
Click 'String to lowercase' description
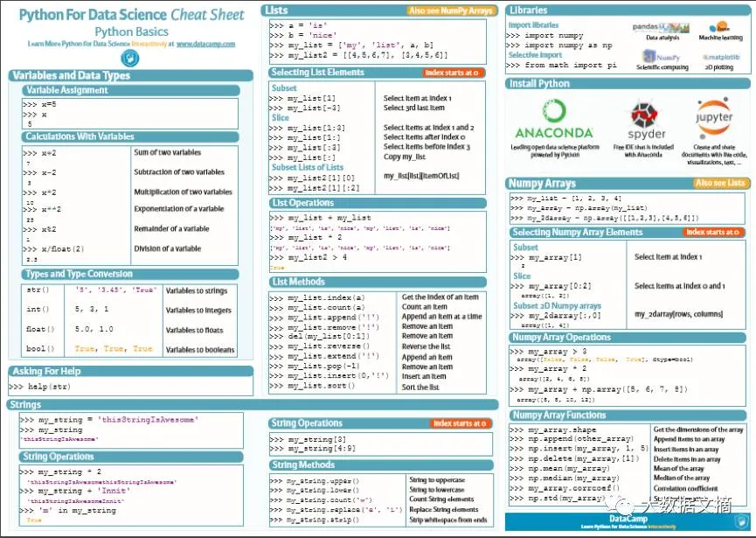click(x=437, y=489)
